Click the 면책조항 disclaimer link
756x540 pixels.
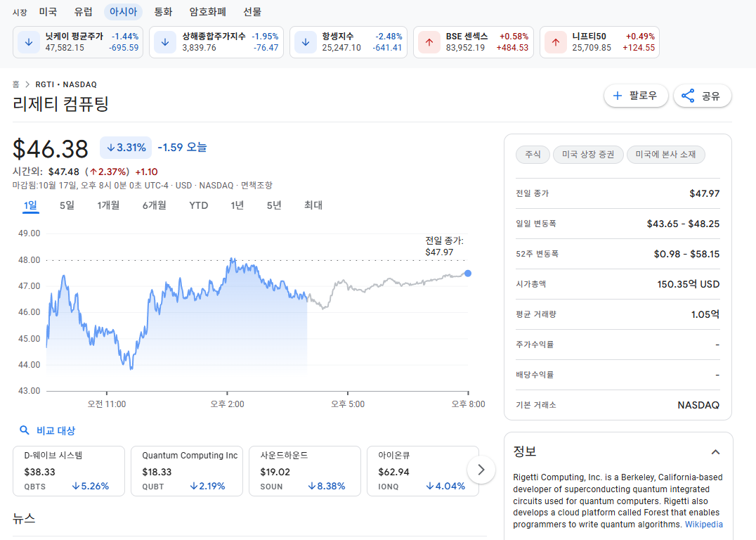pyautogui.click(x=256, y=186)
